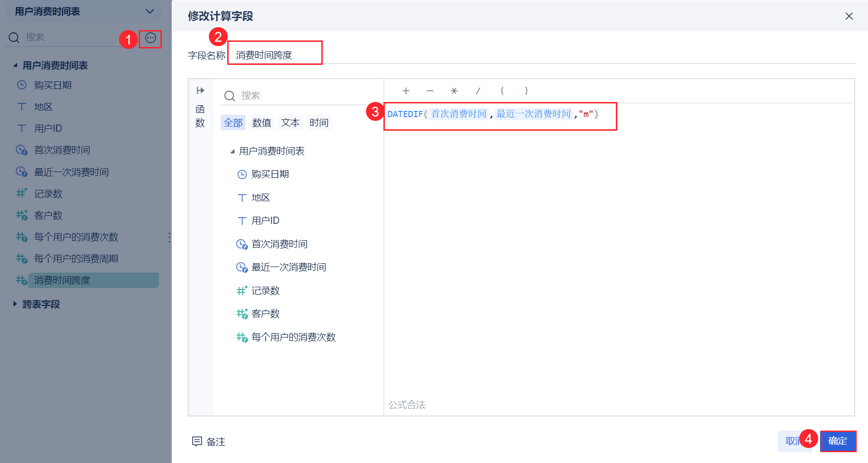Collapse the 用户消费时间表 tree in left panel

[15, 65]
